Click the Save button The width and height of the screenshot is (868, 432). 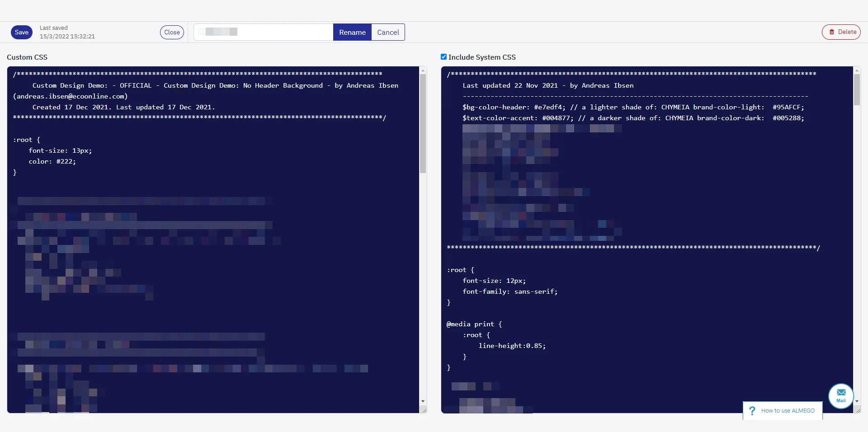[x=22, y=32]
